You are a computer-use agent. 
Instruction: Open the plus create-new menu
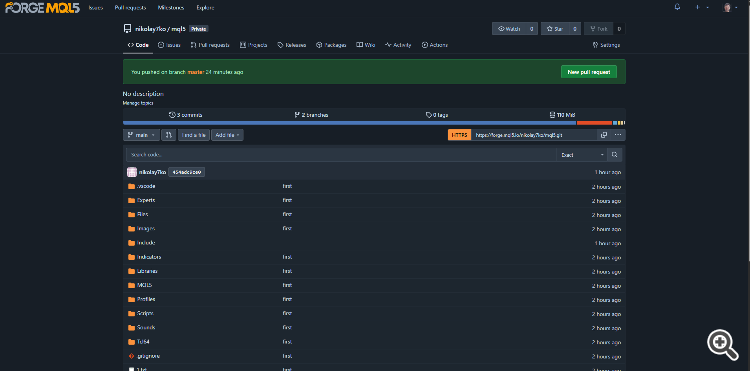702,7
